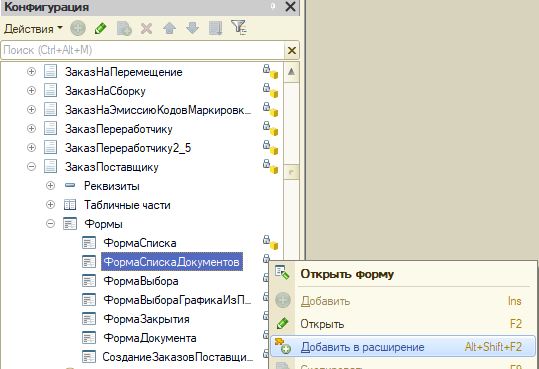Select ЗаказНаПеремещение document
539x369 pixels.
pyautogui.click(x=124, y=72)
